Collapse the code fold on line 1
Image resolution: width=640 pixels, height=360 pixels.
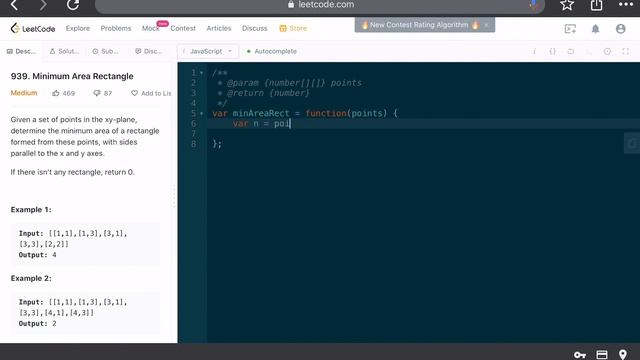tap(202, 73)
